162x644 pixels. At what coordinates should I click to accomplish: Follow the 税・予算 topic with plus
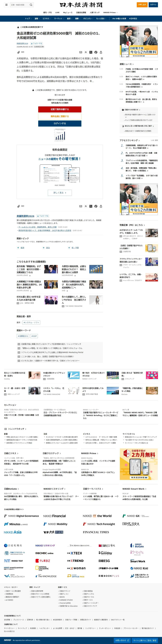(x=69, y=248)
